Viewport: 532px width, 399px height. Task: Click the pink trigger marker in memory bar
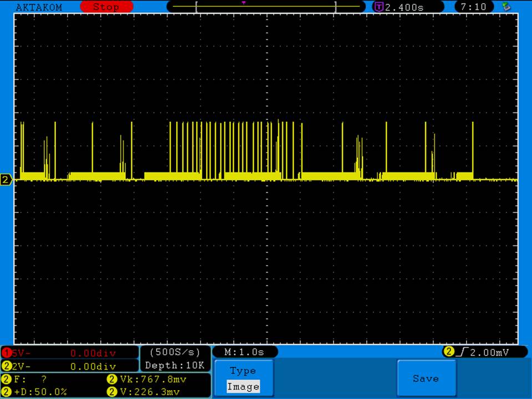(x=243, y=3)
